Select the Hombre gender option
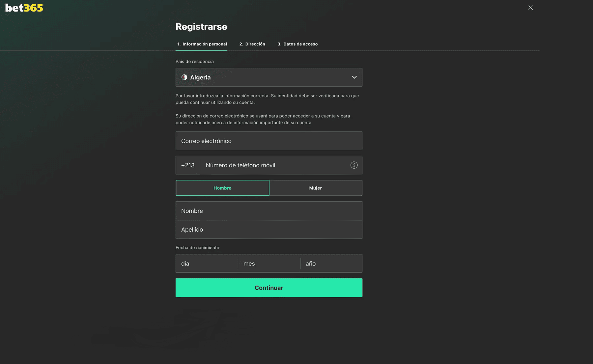This screenshot has width=593, height=364. pos(222,188)
